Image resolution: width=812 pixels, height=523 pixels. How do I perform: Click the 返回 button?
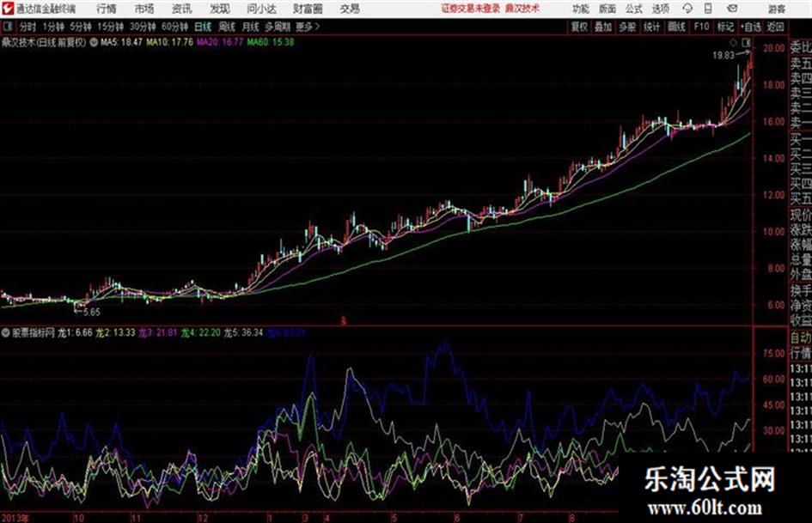(775, 27)
